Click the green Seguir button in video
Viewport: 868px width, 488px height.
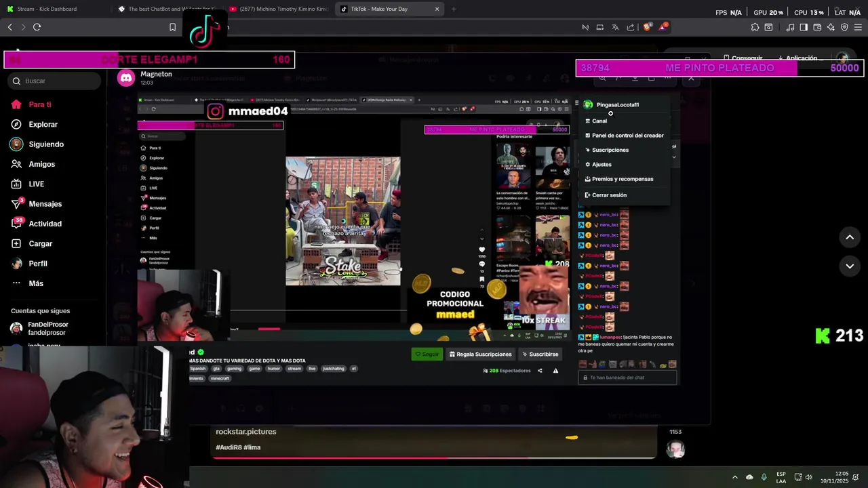pyautogui.click(x=427, y=354)
